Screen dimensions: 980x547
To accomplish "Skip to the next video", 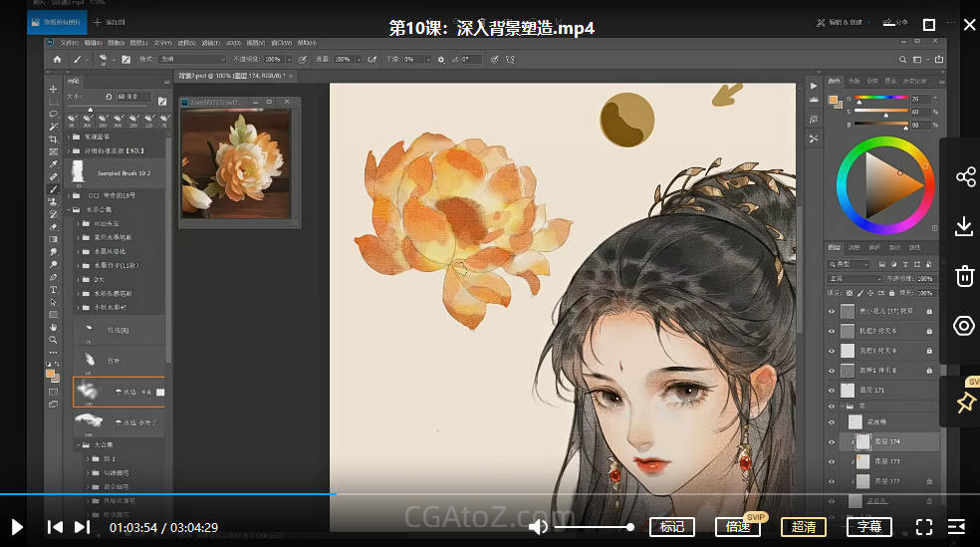I will point(82,527).
